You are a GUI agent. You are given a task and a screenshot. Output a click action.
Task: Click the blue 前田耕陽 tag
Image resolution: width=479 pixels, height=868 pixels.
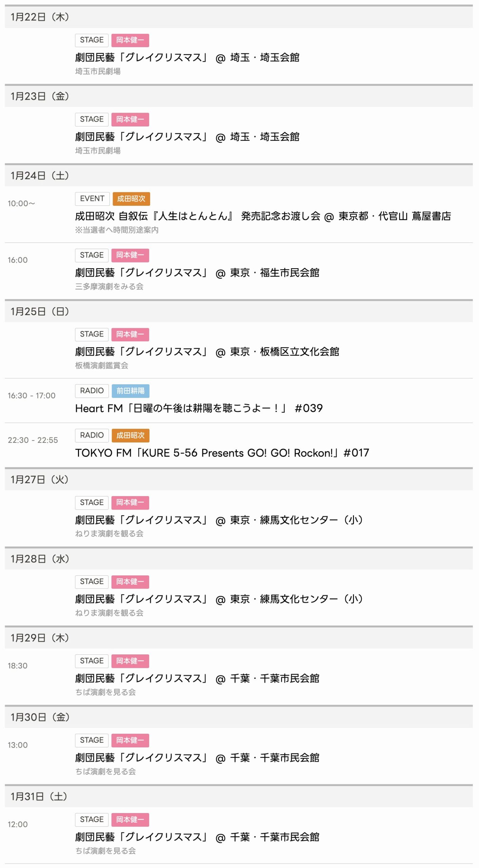pos(130,391)
